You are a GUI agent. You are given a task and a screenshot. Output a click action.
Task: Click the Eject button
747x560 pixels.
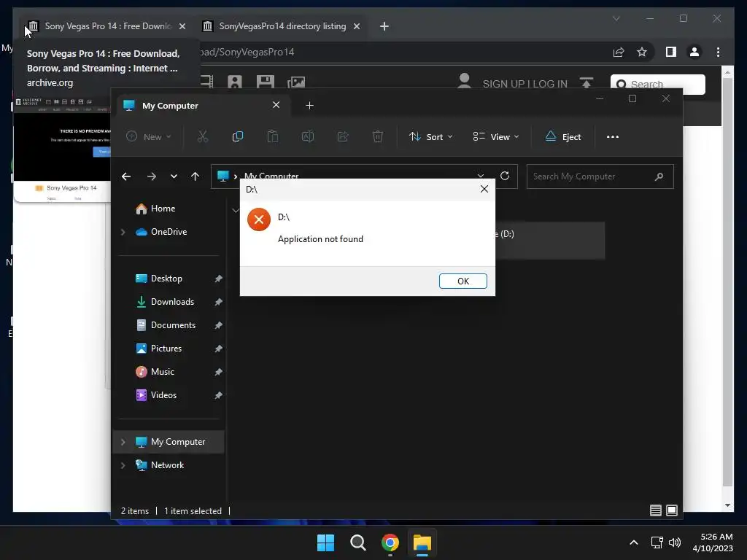pyautogui.click(x=563, y=136)
